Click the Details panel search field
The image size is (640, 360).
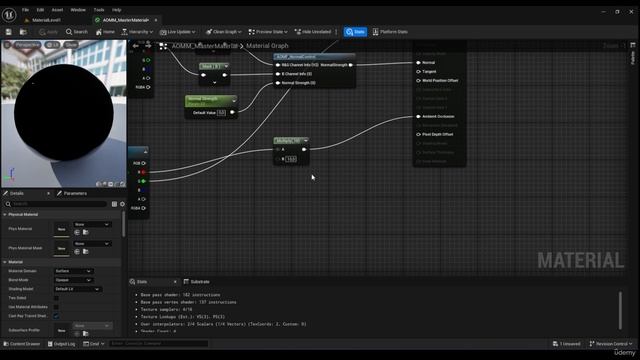[56, 204]
